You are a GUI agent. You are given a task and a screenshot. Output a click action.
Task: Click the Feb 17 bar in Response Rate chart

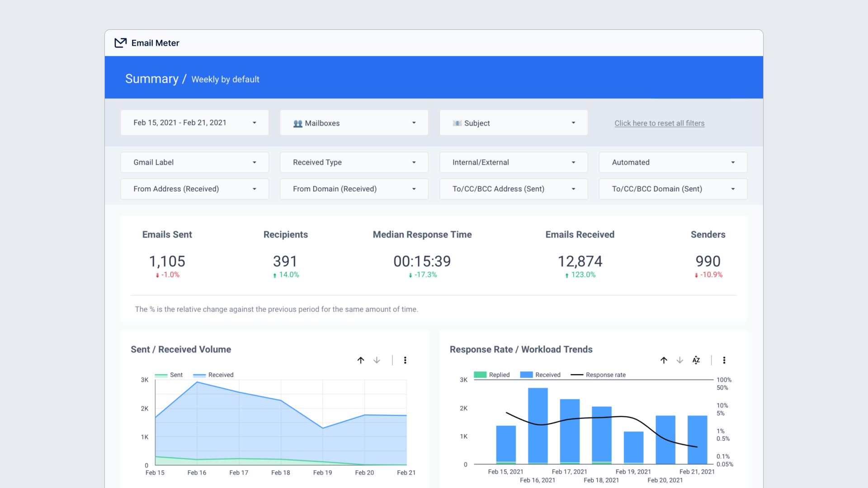point(570,429)
